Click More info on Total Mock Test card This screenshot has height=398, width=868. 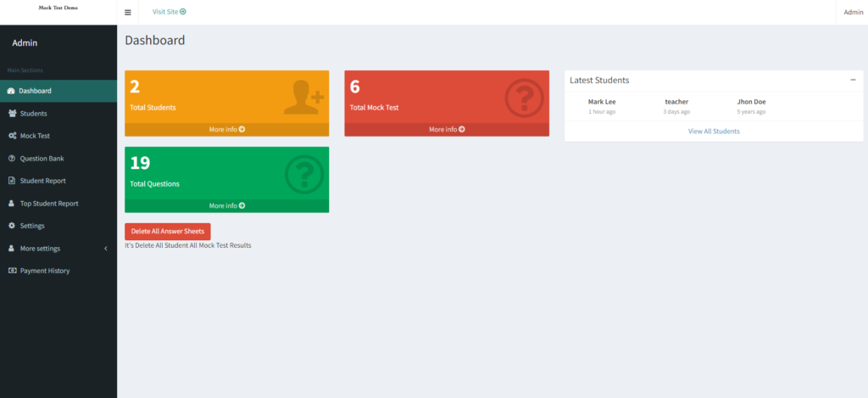(447, 130)
